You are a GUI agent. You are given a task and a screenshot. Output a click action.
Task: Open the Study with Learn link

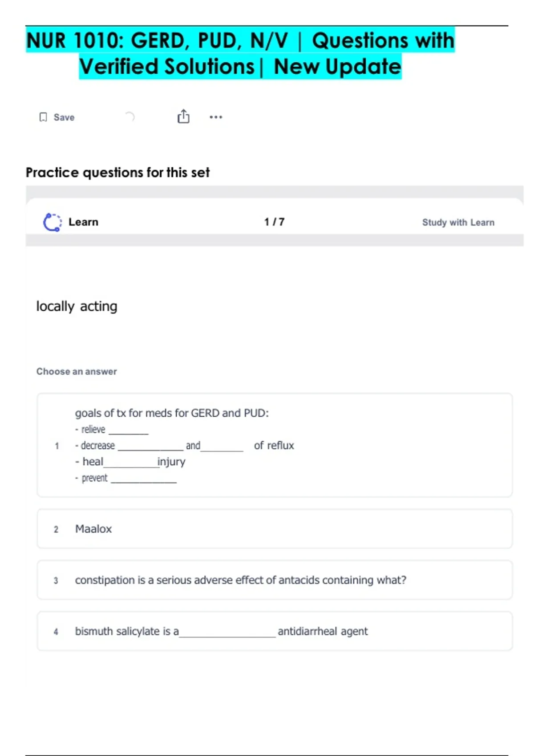[x=458, y=222]
